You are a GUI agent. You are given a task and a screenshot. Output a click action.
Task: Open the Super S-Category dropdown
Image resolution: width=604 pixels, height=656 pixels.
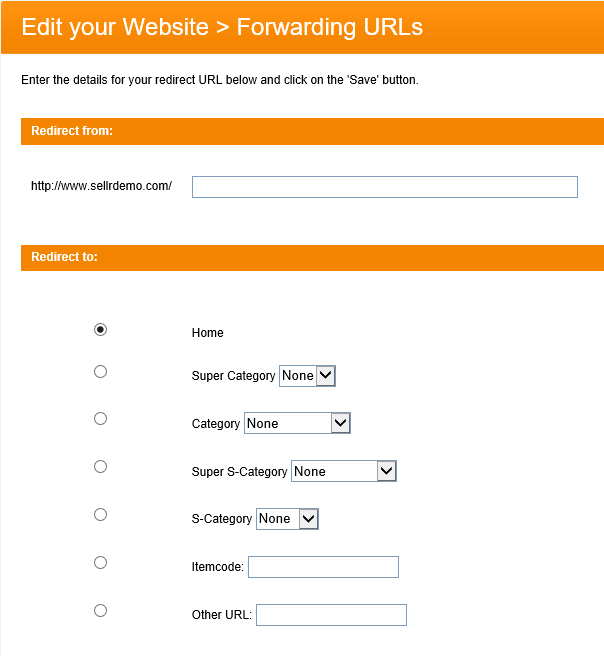(344, 472)
